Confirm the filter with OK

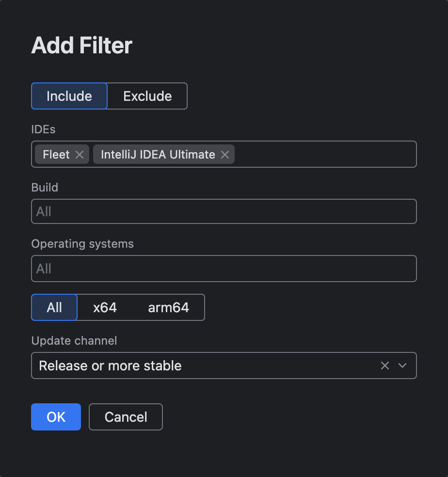56,417
